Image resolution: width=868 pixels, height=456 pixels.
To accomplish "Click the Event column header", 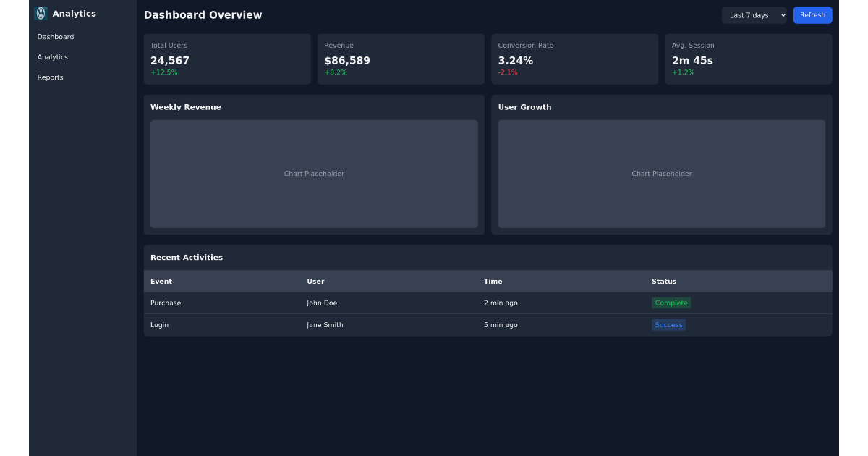I will pos(161,282).
